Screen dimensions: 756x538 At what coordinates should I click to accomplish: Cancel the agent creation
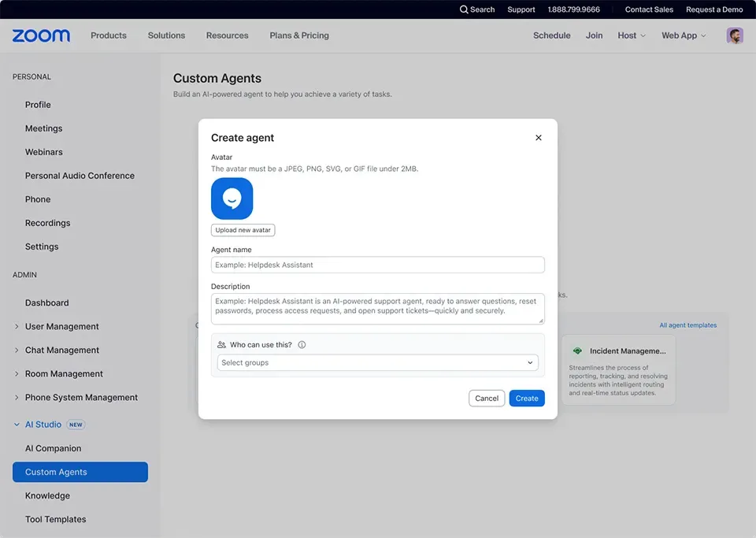(486, 399)
